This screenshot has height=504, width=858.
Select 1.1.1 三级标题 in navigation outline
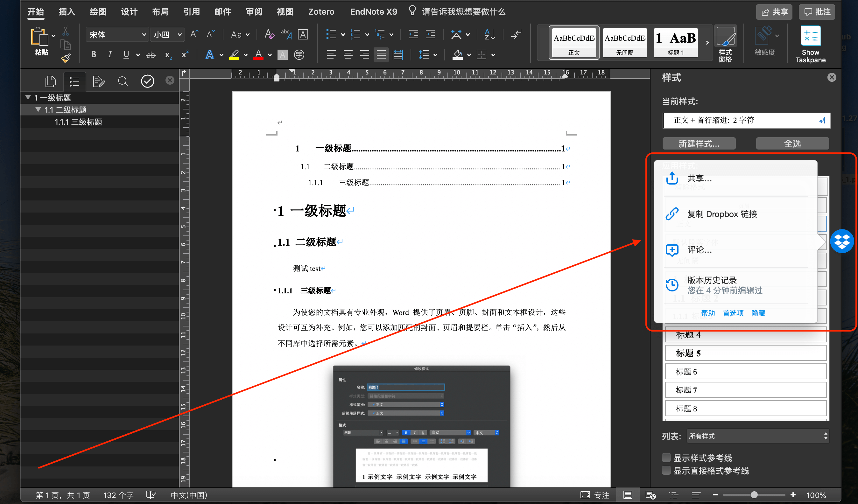78,122
